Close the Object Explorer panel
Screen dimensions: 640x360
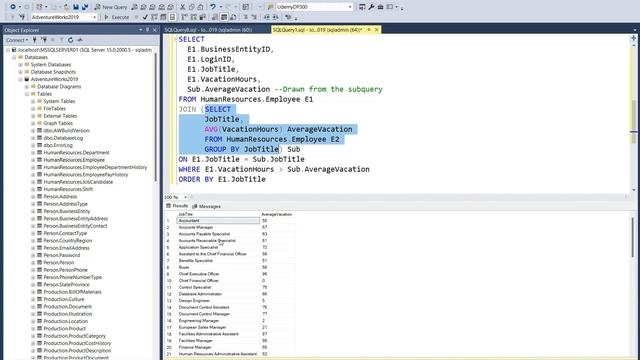click(155, 30)
